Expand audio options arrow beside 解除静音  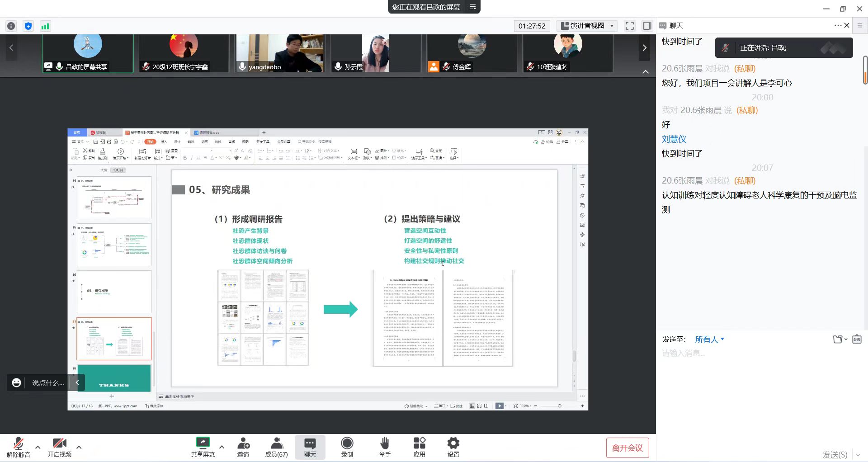point(38,447)
